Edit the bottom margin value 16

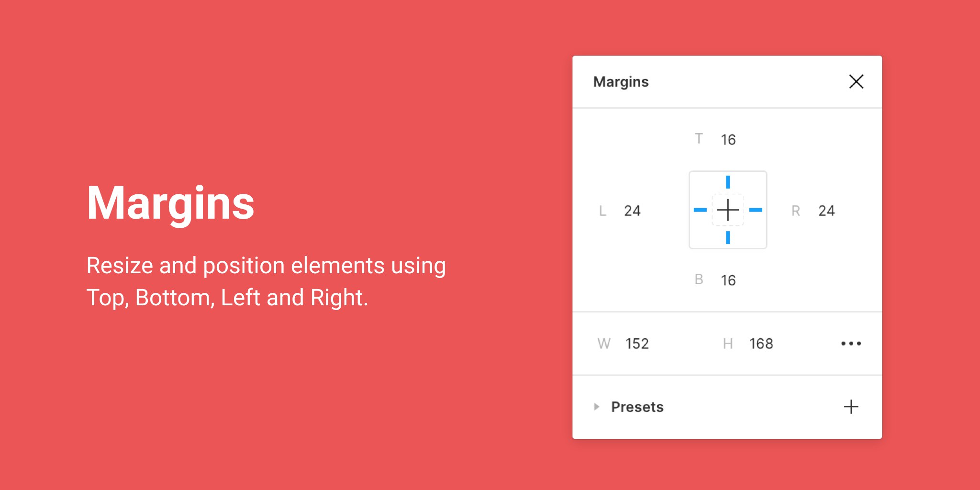728,280
